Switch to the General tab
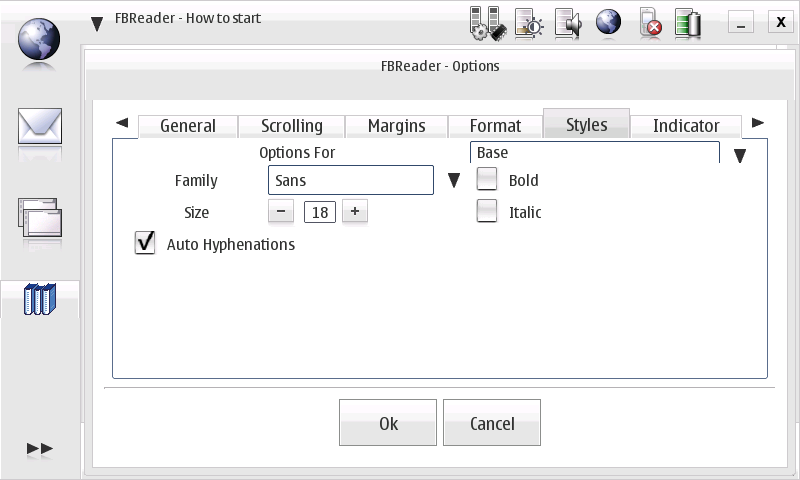The width and height of the screenshot is (800, 480). [x=188, y=126]
